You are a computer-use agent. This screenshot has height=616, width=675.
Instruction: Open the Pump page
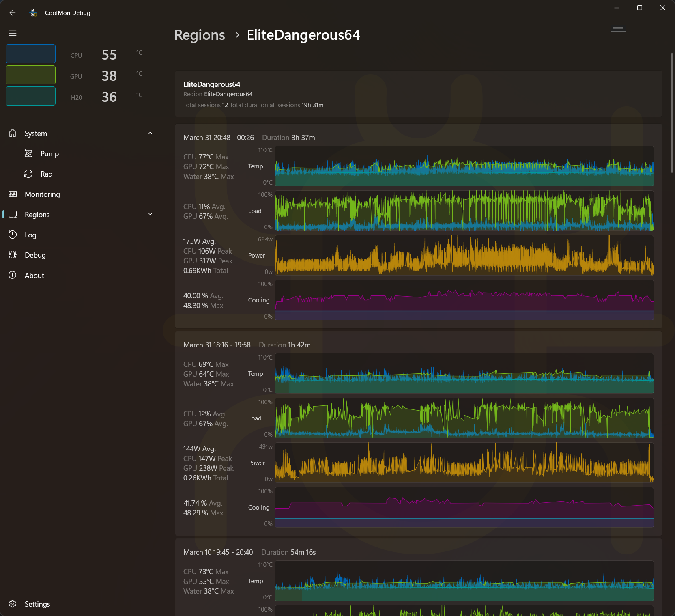[80, 153]
